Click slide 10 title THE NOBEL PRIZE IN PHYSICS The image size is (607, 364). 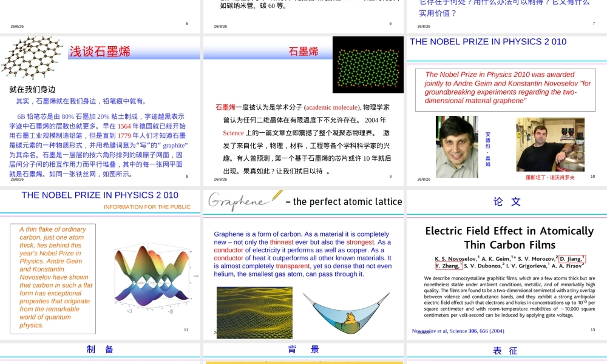pyautogui.click(x=488, y=42)
